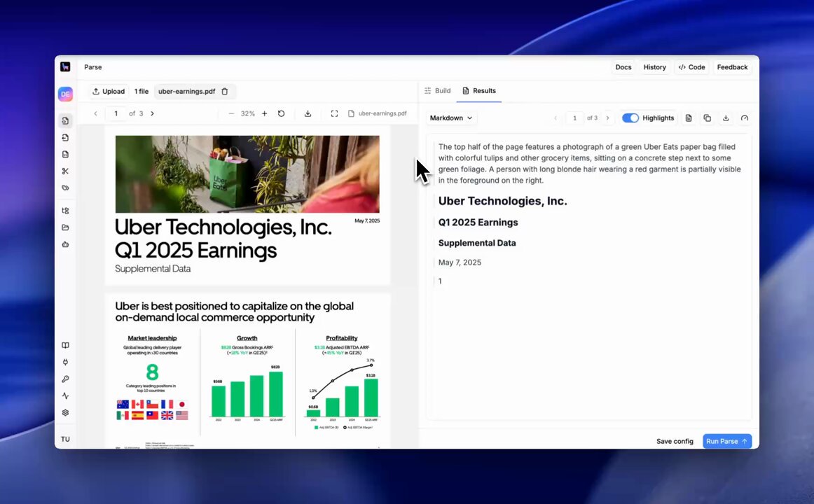
Task: Select the Results tab
Action: (479, 91)
